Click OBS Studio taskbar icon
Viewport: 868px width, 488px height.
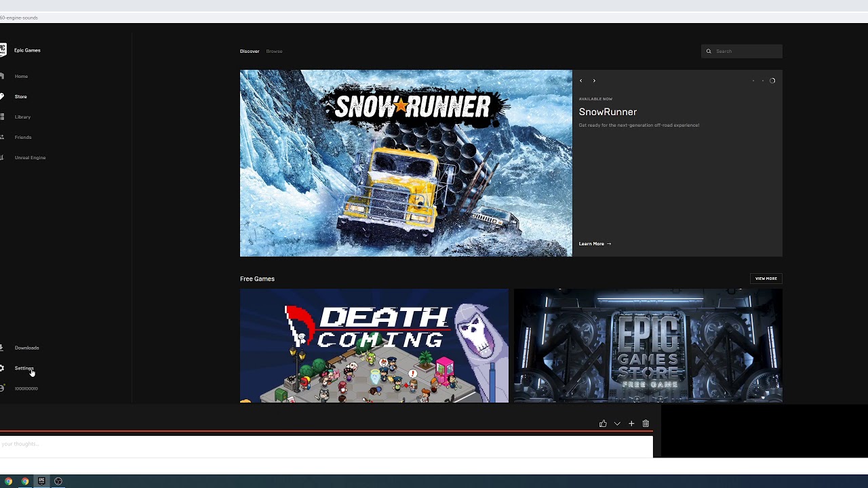58,481
